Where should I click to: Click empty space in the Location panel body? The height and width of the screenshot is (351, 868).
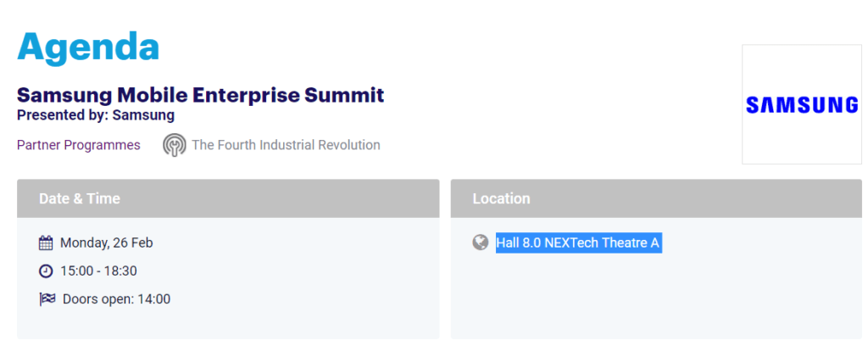pyautogui.click(x=657, y=297)
